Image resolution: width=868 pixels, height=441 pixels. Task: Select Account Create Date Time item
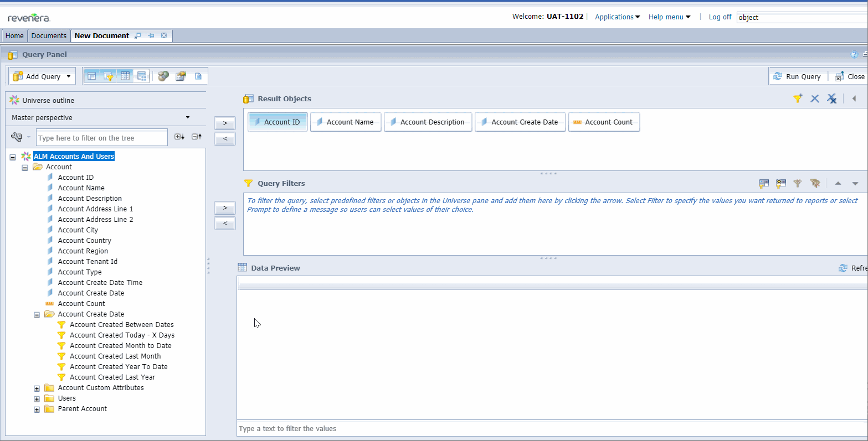pyautogui.click(x=100, y=282)
